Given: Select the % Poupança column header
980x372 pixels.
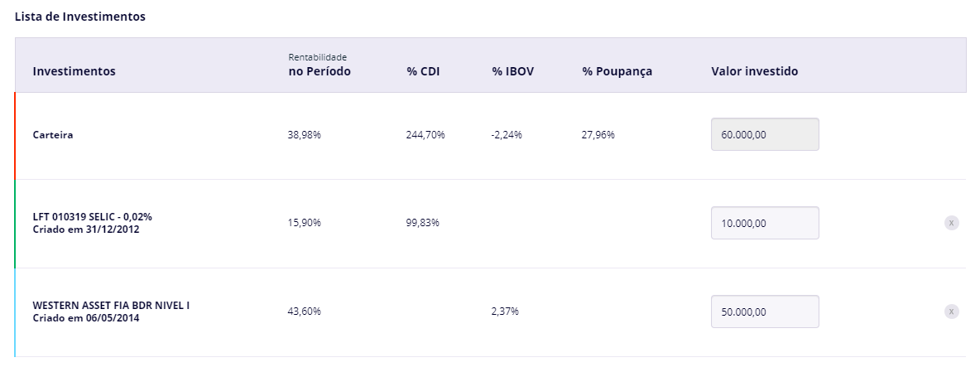Looking at the screenshot, I should [x=617, y=71].
